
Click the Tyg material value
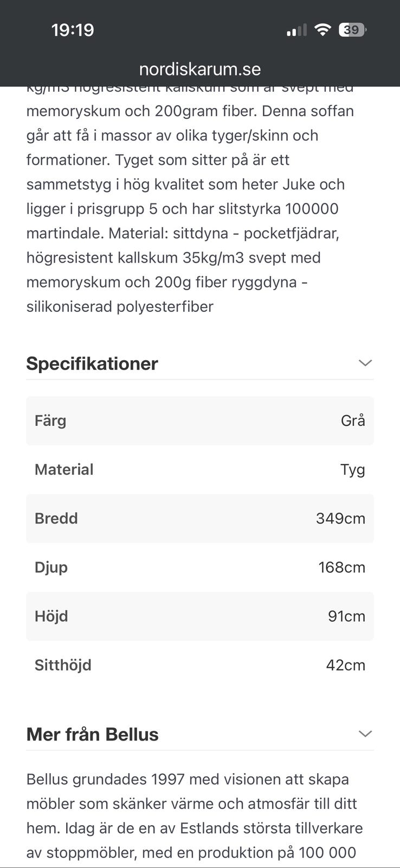[x=352, y=470]
